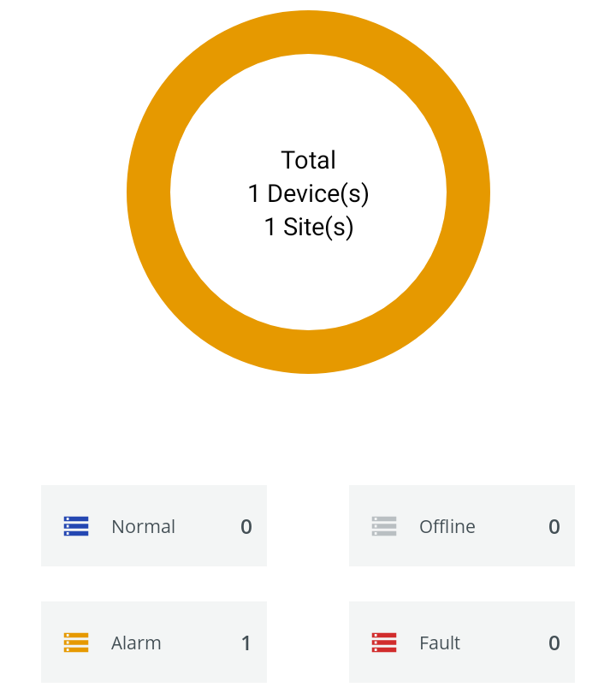The height and width of the screenshot is (693, 616).
Task: Select the Fault label text
Action: coord(440,643)
